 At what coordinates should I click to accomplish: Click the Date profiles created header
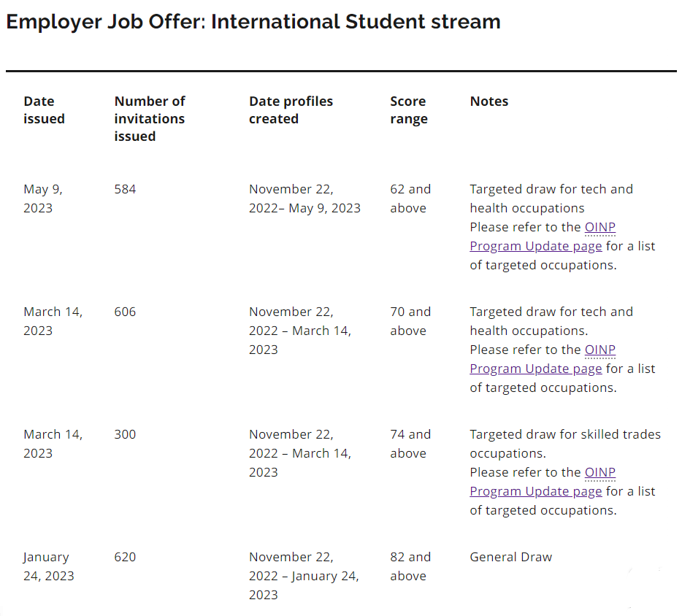[x=291, y=109]
